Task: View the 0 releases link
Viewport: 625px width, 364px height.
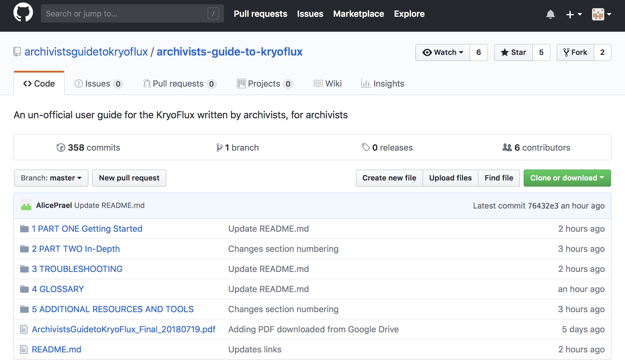Action: 387,148
